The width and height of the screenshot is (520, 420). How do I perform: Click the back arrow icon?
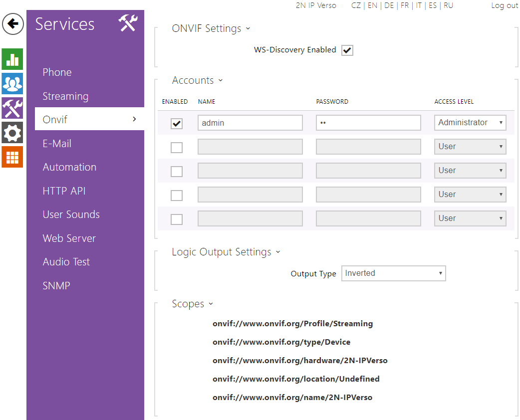13,24
